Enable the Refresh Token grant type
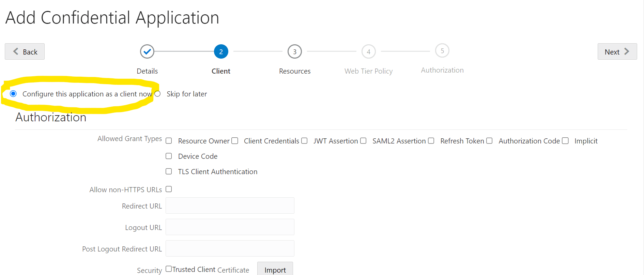This screenshot has height=275, width=644. 431,141
